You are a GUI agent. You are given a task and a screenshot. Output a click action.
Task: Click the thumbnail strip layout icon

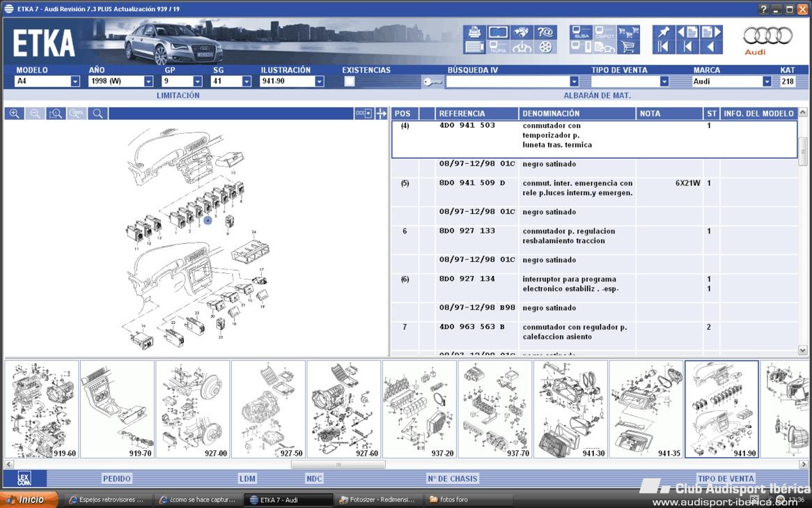tap(364, 114)
